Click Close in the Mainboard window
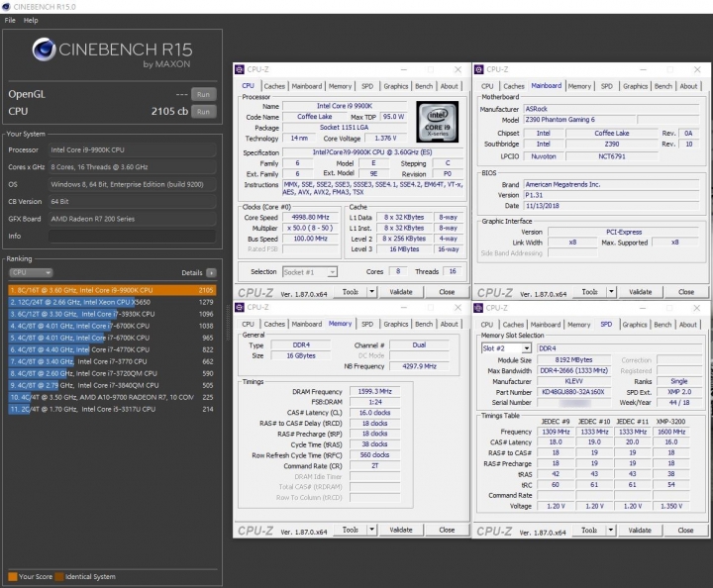Viewport: 713px width, 588px height. (685, 292)
